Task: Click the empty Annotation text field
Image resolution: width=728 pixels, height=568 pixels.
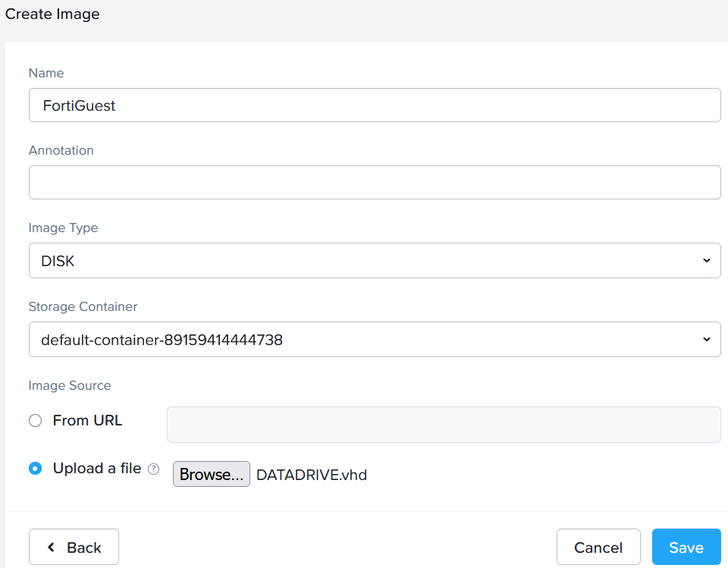Action: click(375, 182)
